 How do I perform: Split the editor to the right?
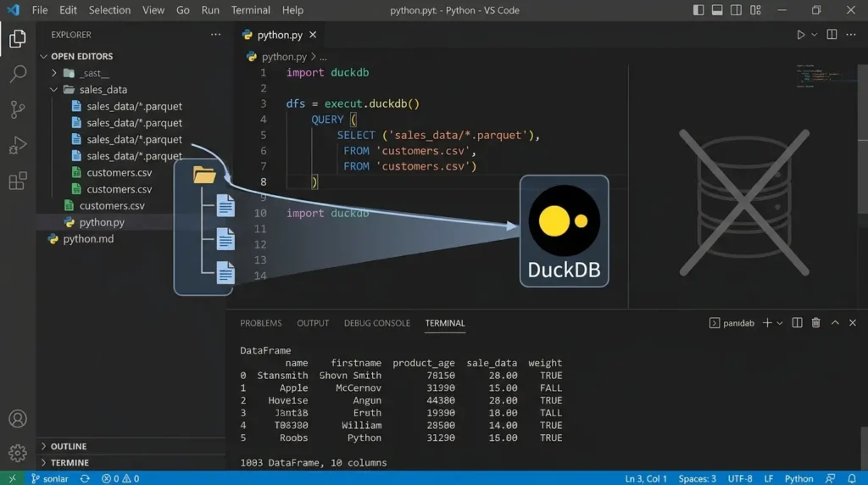coord(832,34)
